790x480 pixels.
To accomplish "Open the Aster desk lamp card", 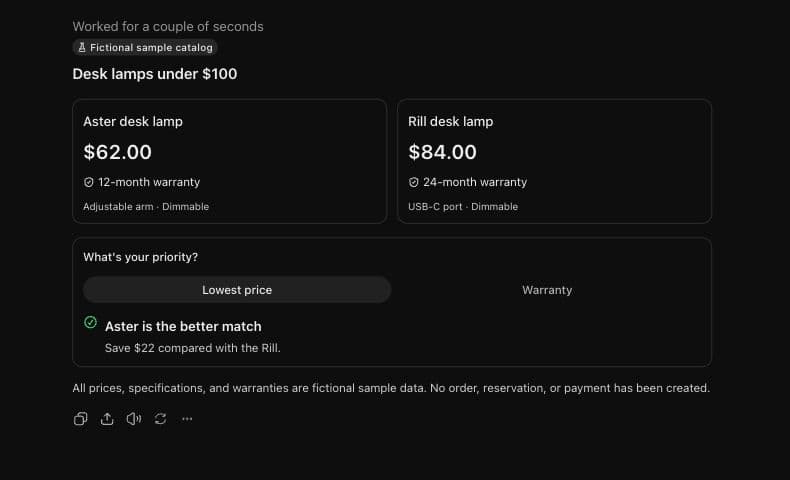I will click(x=230, y=161).
